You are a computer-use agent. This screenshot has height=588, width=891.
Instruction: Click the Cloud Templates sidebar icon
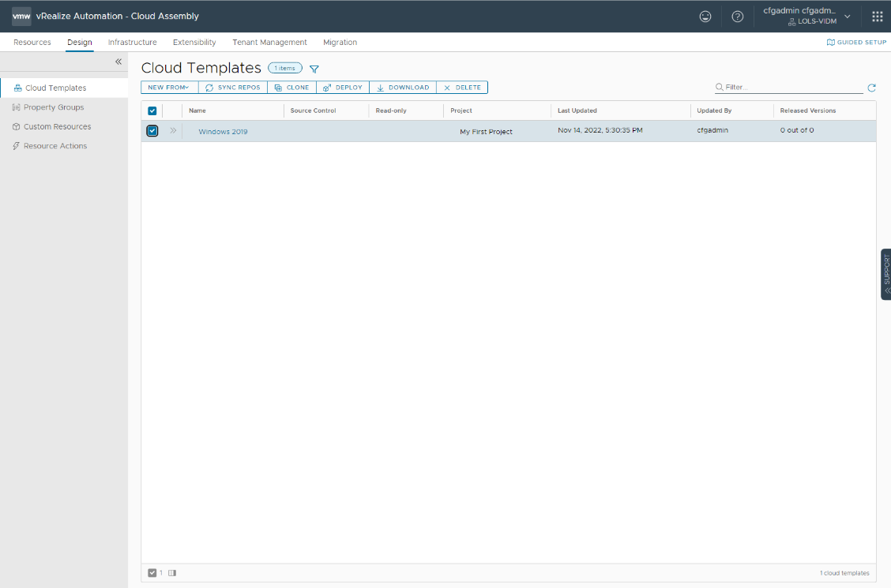[17, 88]
